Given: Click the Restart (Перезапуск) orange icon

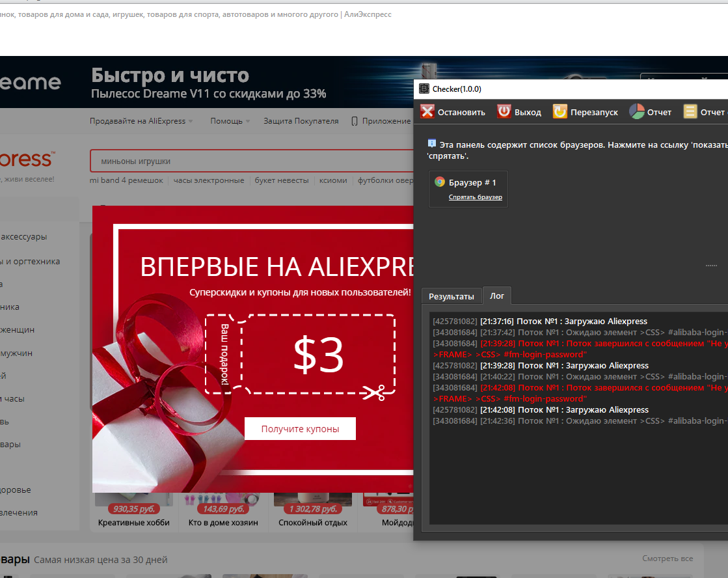Looking at the screenshot, I should pos(560,111).
